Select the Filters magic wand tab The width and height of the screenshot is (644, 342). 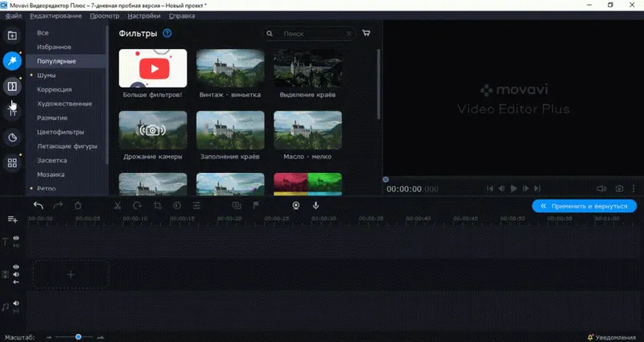(12, 61)
